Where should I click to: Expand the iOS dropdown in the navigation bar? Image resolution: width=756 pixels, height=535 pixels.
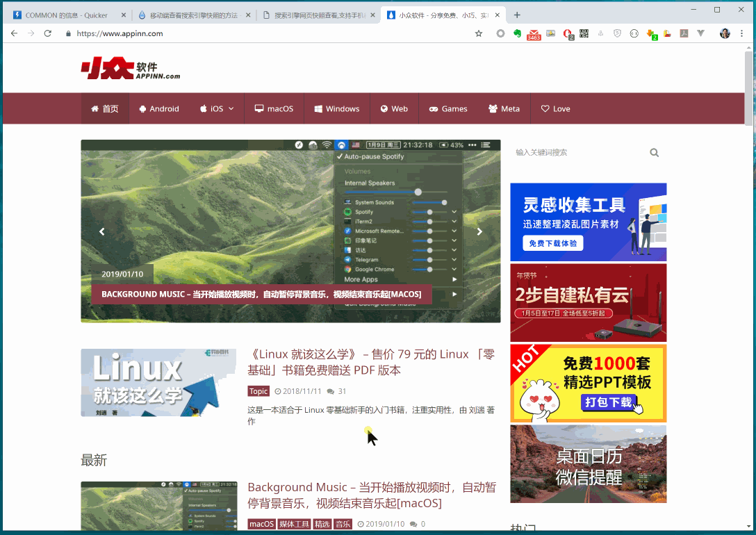[x=217, y=109]
